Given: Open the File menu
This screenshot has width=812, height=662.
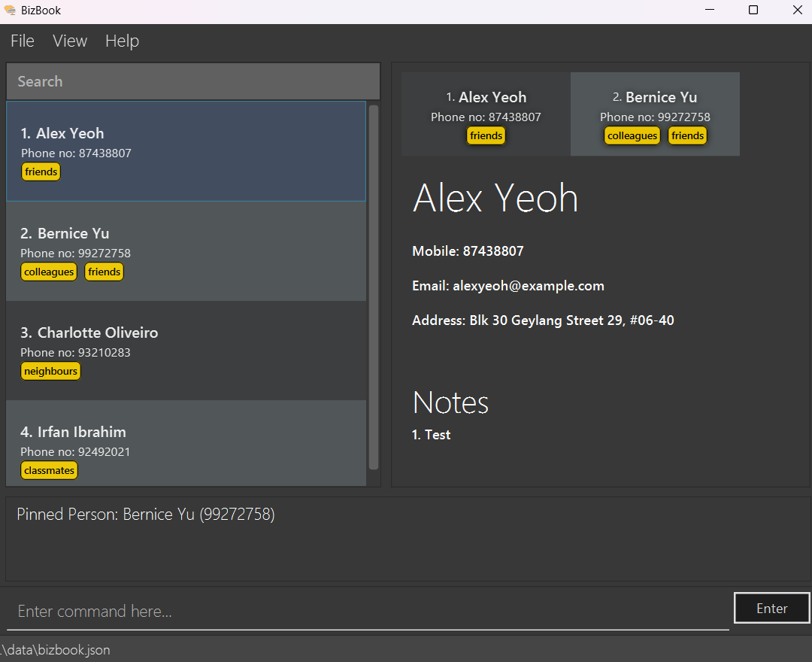Looking at the screenshot, I should (x=23, y=41).
